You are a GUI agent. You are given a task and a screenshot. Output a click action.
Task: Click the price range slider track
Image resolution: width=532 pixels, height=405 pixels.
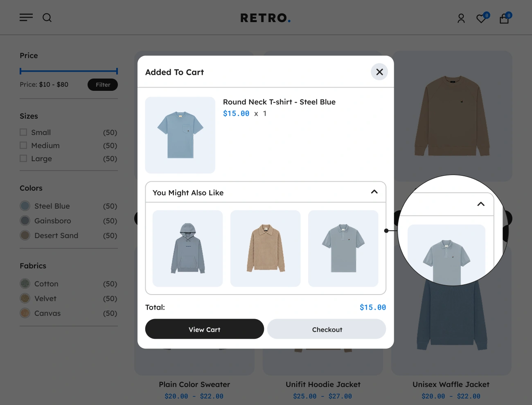(x=69, y=71)
